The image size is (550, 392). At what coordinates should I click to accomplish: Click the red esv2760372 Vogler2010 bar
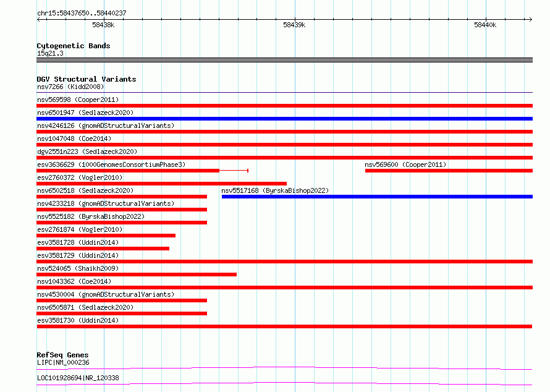click(x=162, y=184)
